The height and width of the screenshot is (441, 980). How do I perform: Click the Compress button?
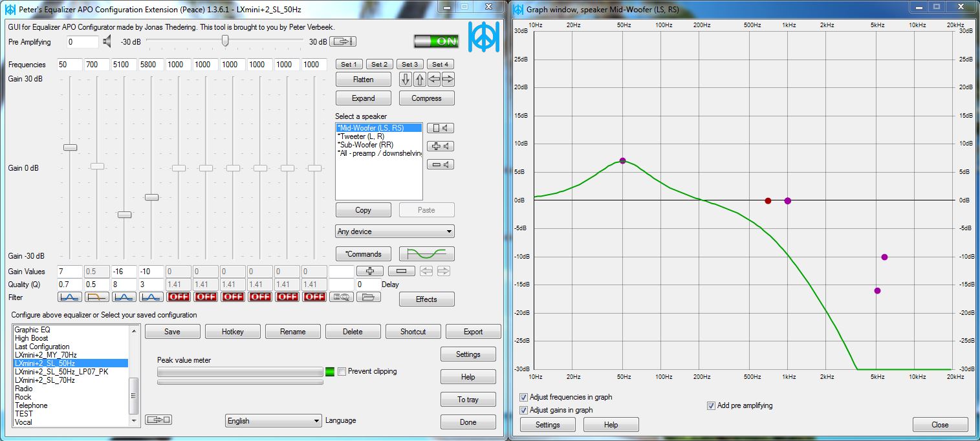tap(426, 98)
